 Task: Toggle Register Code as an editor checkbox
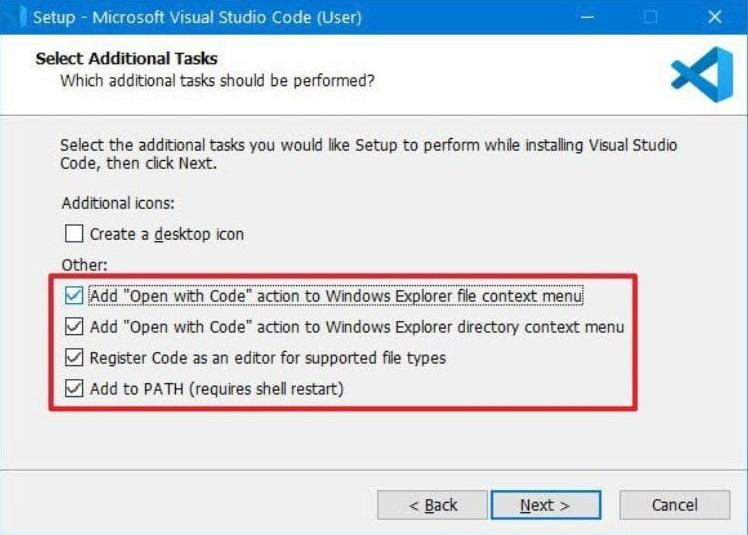click(x=74, y=358)
